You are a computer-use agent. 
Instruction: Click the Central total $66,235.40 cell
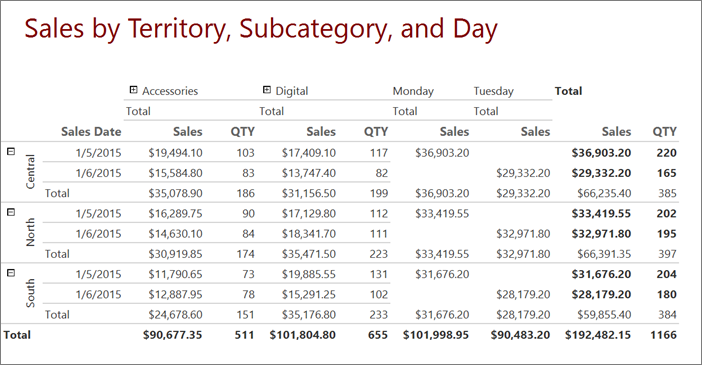tap(604, 193)
